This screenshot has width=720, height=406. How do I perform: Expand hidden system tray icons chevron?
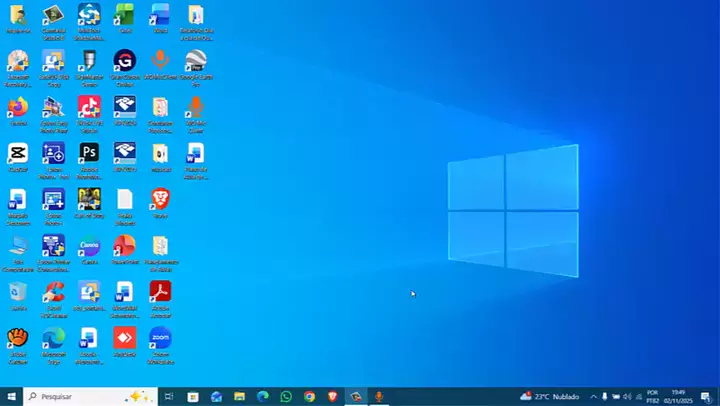click(x=593, y=396)
